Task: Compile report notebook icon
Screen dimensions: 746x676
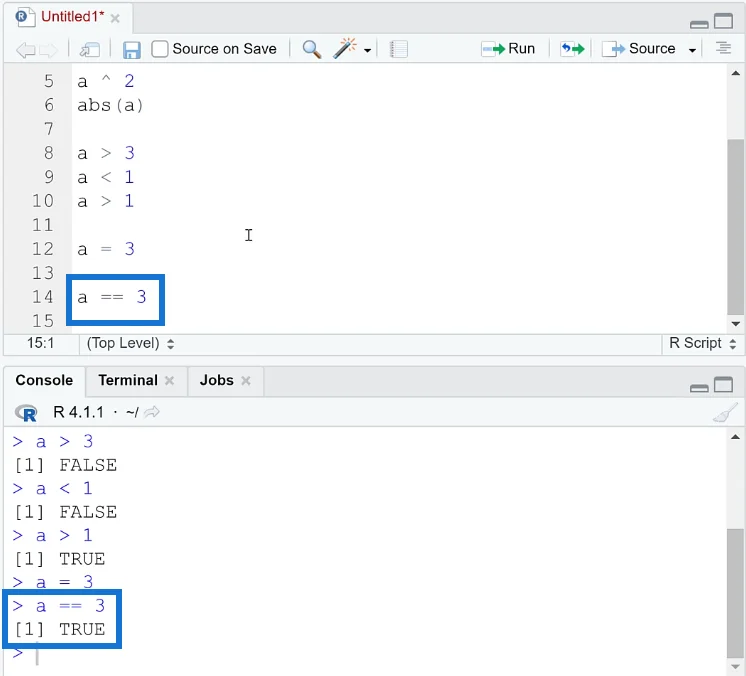Action: [x=398, y=49]
